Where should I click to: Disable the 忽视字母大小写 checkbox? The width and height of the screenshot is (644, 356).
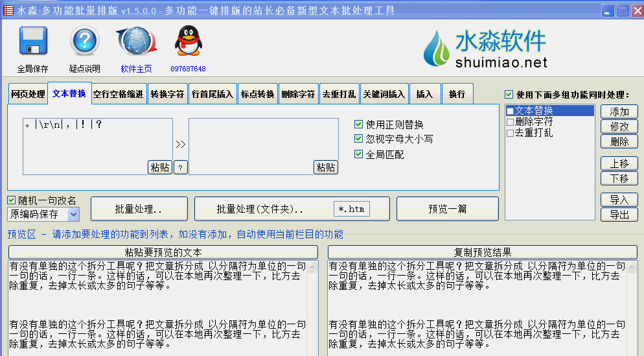[359, 139]
